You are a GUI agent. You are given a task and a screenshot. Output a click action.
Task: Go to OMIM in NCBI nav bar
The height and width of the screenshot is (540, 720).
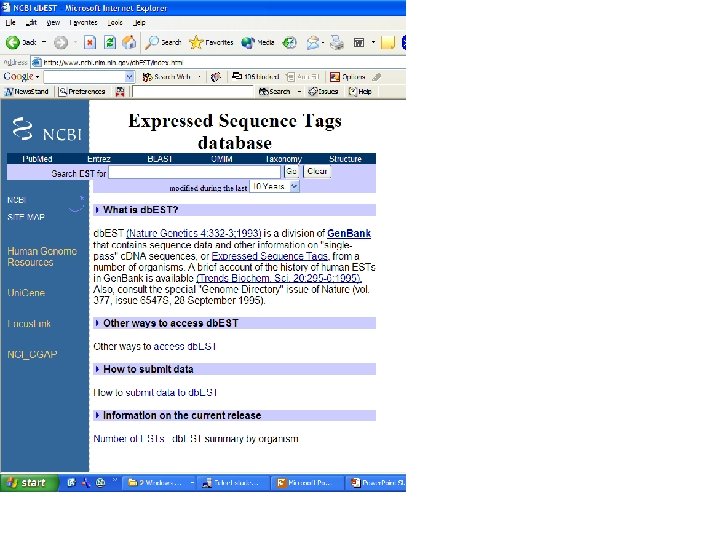tap(221, 159)
